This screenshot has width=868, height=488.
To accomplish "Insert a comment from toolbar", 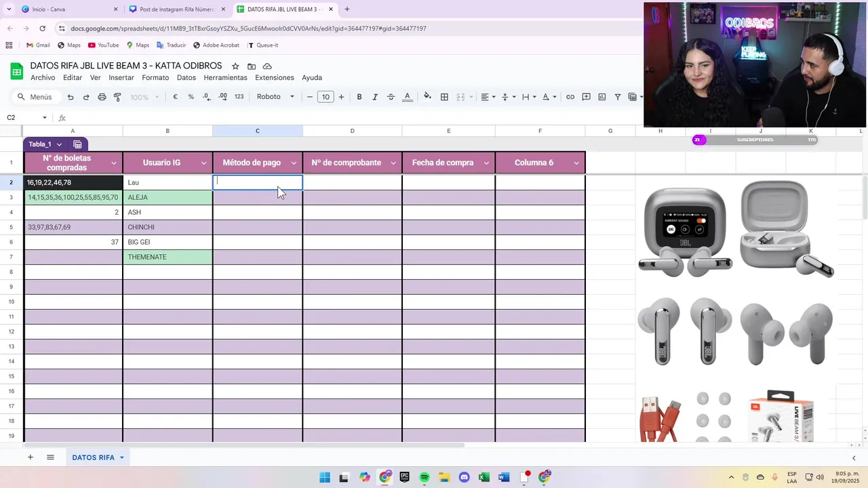I will pos(587,97).
